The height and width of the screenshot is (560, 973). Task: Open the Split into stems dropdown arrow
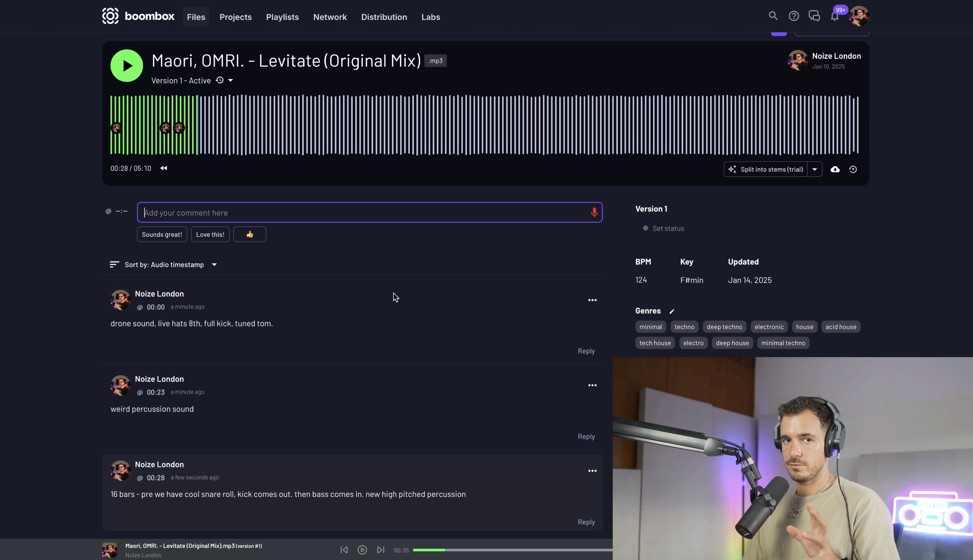[x=814, y=169]
